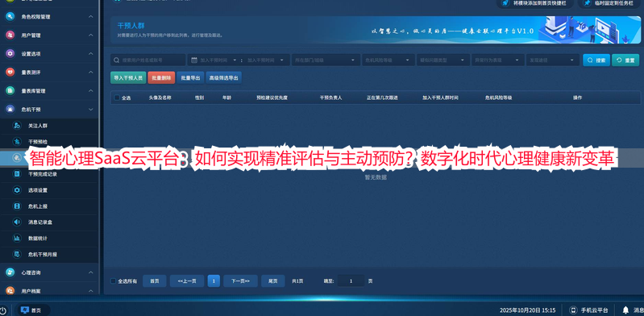Click the 干预完成记录 clipboard icon
Screen dimensions: 644x316
[x=17, y=174]
